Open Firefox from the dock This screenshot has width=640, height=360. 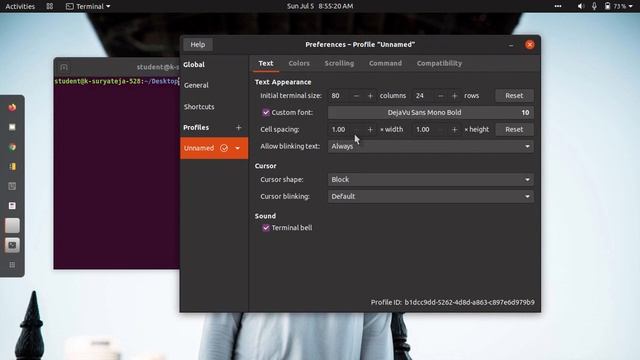point(12,108)
